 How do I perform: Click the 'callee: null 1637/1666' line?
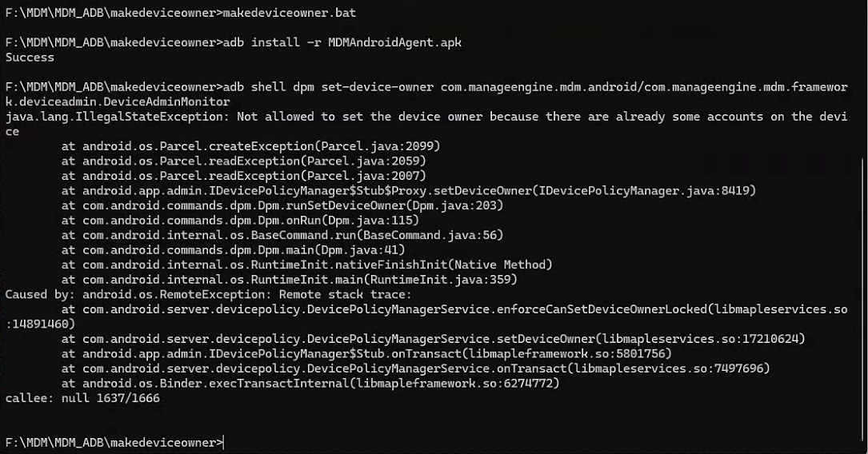82,398
